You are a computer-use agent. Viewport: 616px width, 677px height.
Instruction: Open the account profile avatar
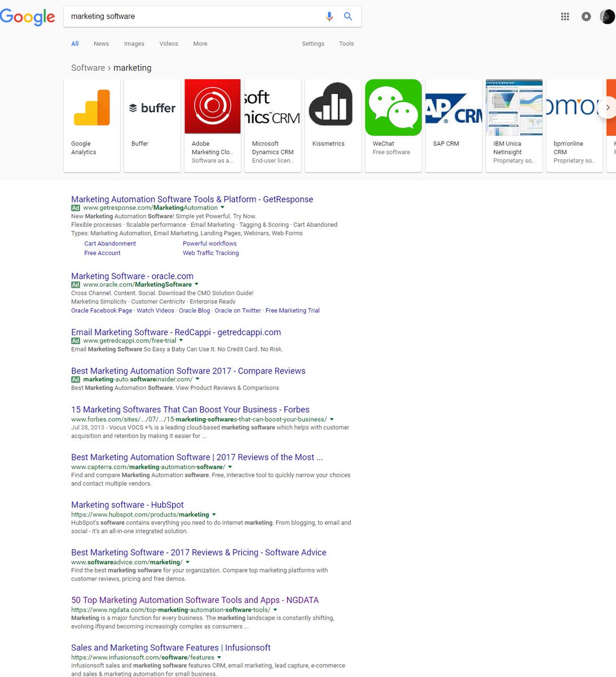(607, 16)
